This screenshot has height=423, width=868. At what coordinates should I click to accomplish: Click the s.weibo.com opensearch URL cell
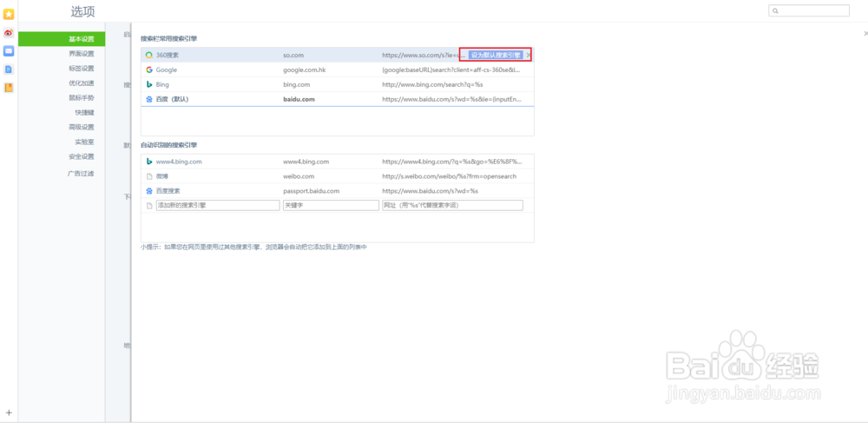pyautogui.click(x=450, y=176)
